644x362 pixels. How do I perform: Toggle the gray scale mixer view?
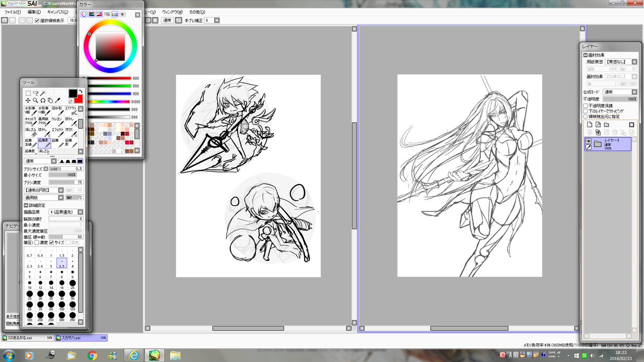(107, 14)
